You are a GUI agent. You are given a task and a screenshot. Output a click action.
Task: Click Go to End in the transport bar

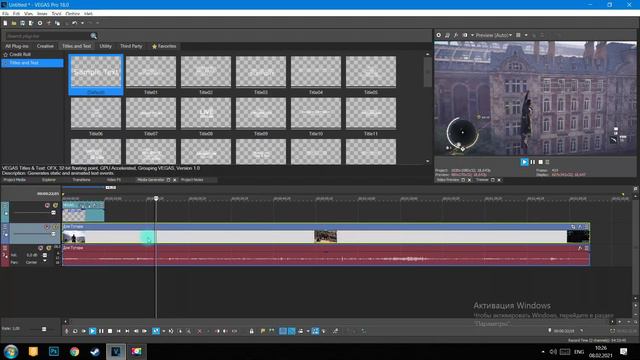[127, 331]
